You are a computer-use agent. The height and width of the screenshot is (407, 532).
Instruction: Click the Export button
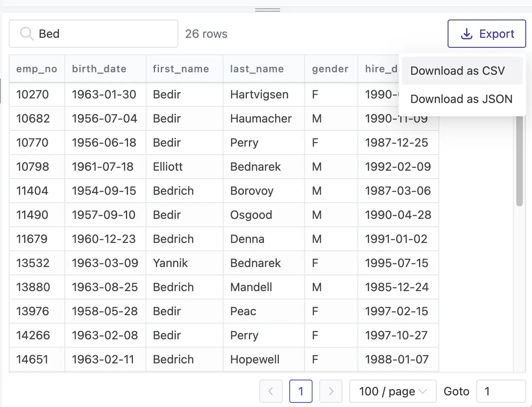pyautogui.click(x=487, y=34)
